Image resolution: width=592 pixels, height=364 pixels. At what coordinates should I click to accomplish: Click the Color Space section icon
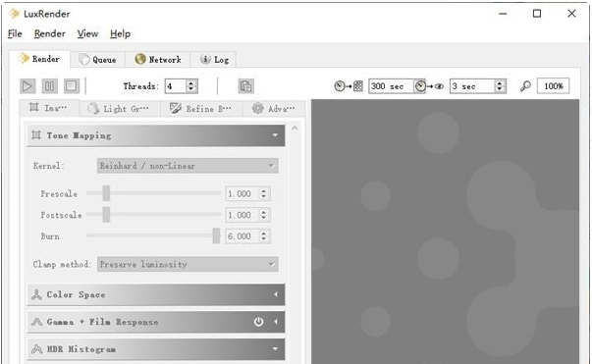click(x=36, y=294)
